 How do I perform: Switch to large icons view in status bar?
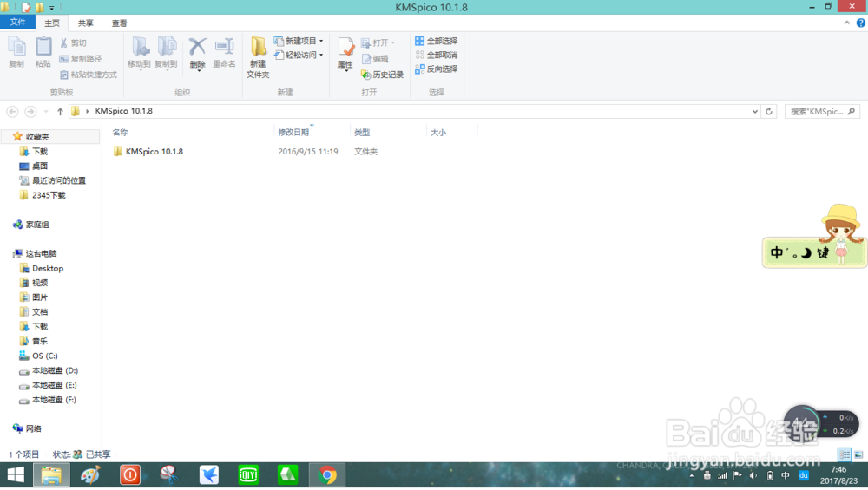[x=858, y=454]
